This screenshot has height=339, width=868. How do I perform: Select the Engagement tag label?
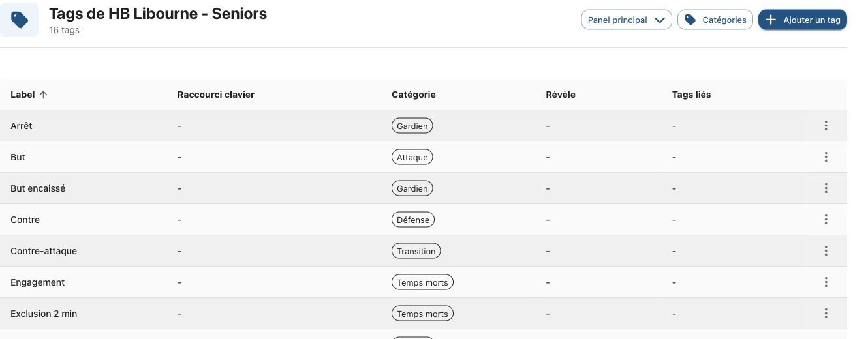pyautogui.click(x=38, y=282)
